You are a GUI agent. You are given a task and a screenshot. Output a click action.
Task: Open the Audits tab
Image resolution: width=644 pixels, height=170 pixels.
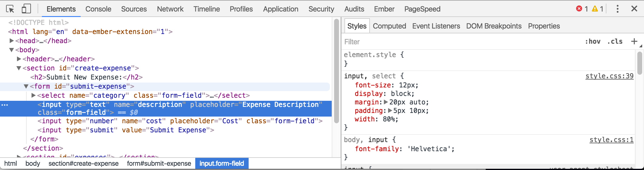coord(354,9)
